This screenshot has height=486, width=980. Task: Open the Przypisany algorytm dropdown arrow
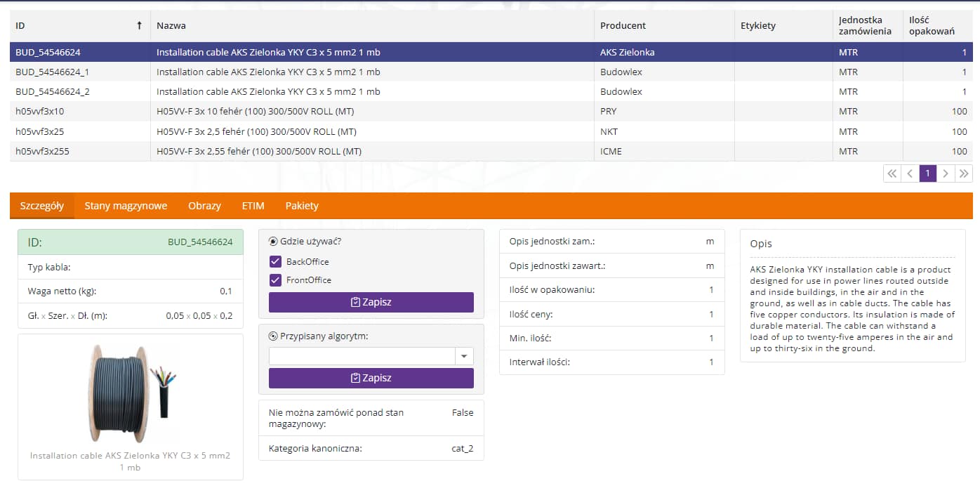pos(464,356)
